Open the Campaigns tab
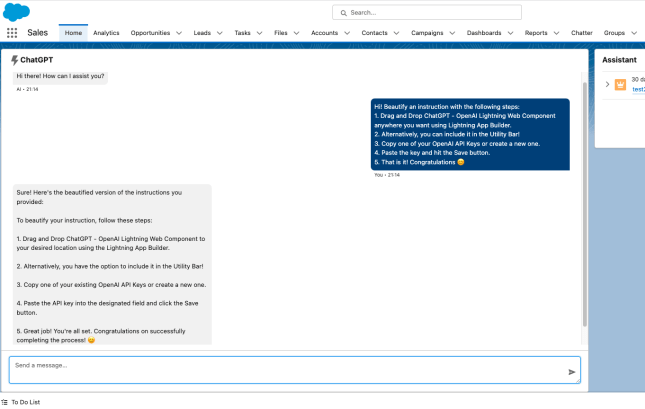645x409 pixels. (427, 33)
